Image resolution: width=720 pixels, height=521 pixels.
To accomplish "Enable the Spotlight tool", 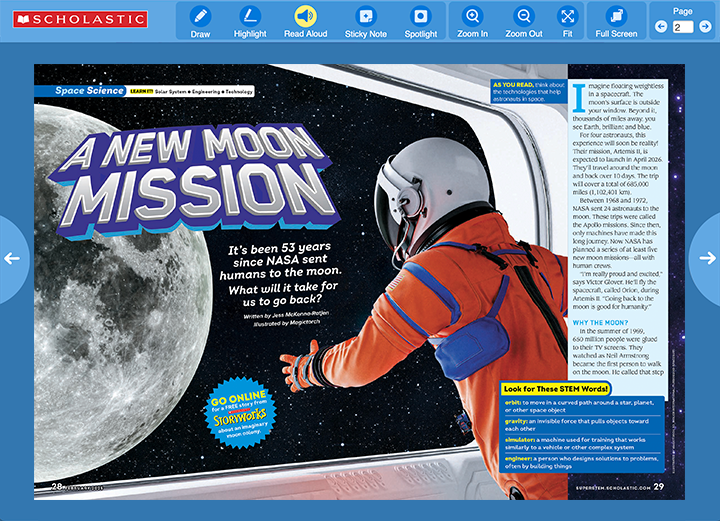I will click(421, 22).
